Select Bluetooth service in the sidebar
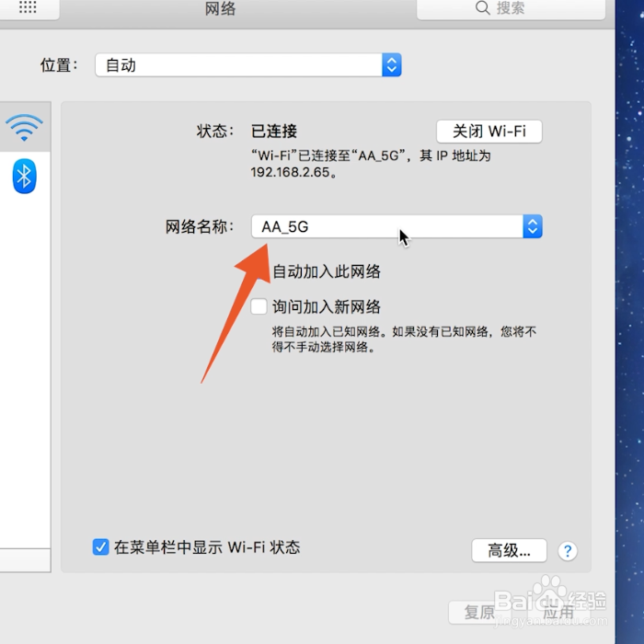The width and height of the screenshot is (644, 644). pyautogui.click(x=25, y=176)
